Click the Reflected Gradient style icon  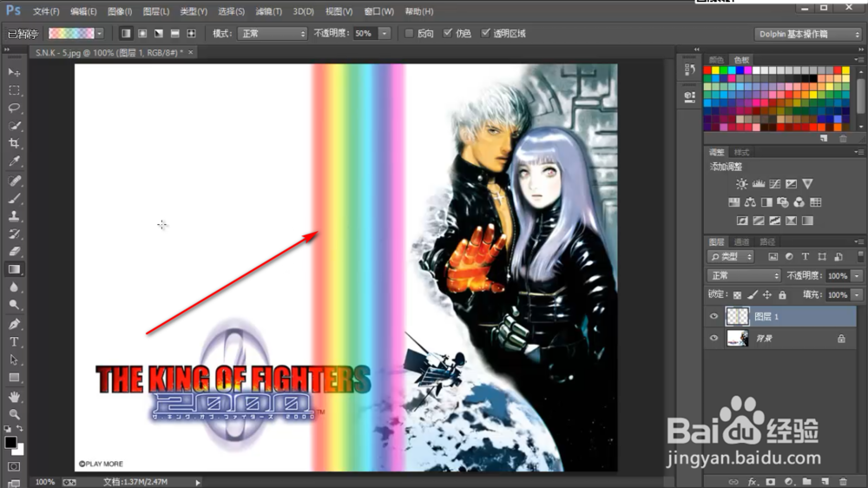[175, 33]
